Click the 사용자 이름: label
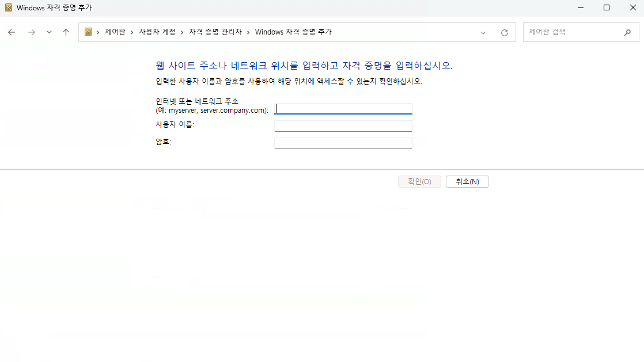644x362 pixels. click(x=175, y=124)
